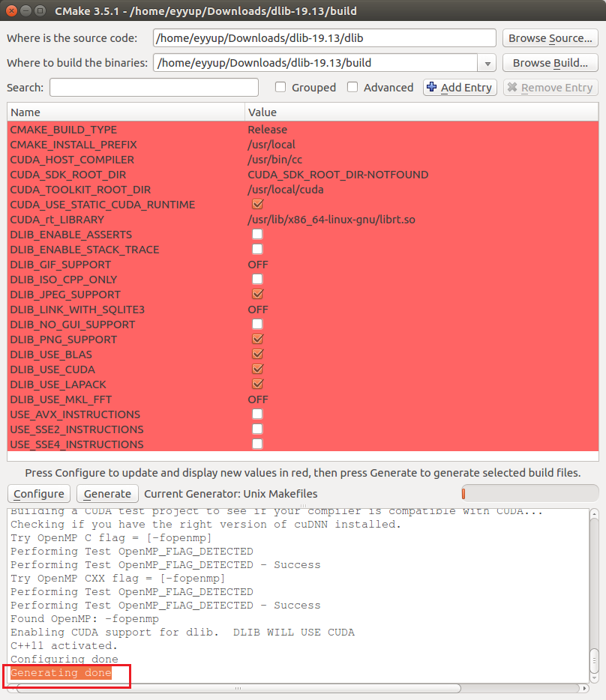606x700 pixels.
Task: Click the log scroll-right arrow
Action: [x=584, y=688]
